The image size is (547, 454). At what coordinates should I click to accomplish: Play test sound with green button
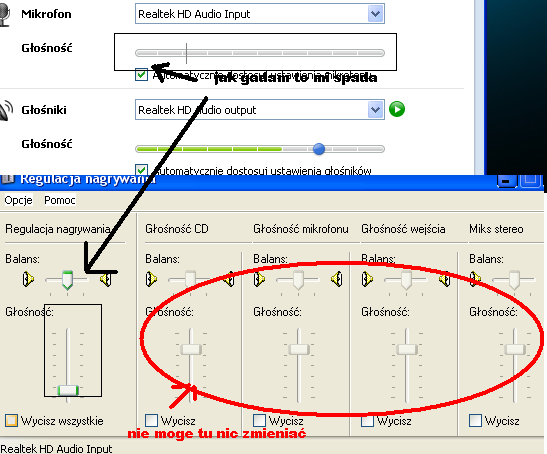pyautogui.click(x=397, y=109)
